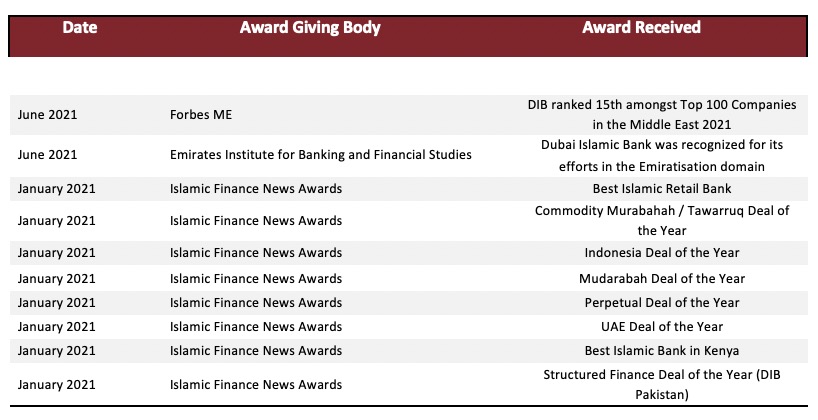The height and width of the screenshot is (420, 818).
Task: Click the DIB ranked 15th award text
Action: pyautogui.click(x=661, y=115)
